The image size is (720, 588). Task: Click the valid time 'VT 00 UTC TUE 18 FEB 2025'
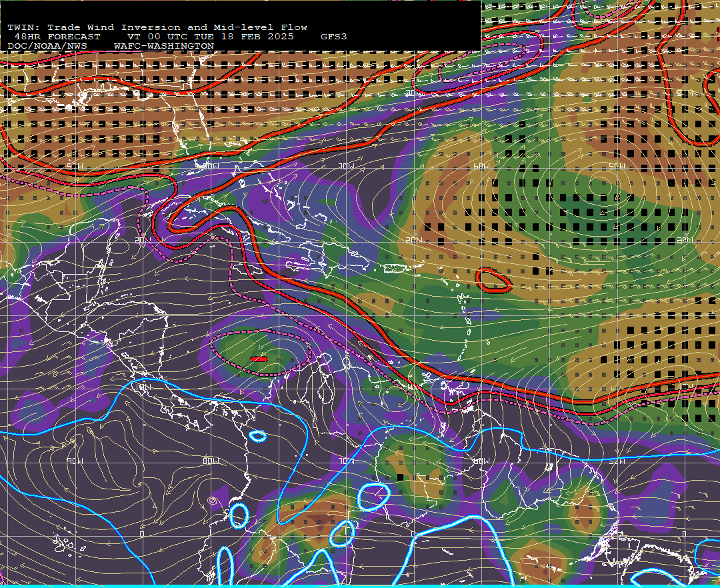(210, 37)
